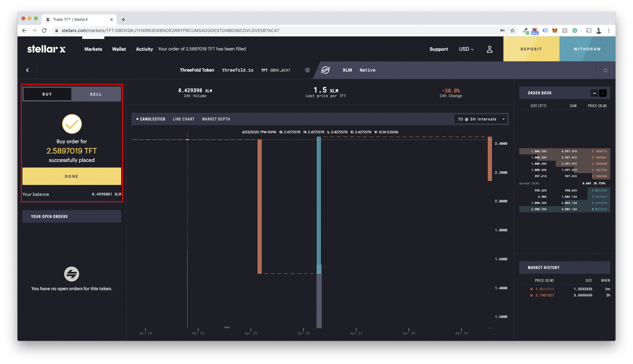Switch to the BUY toggle
The image size is (633, 364).
(47, 94)
